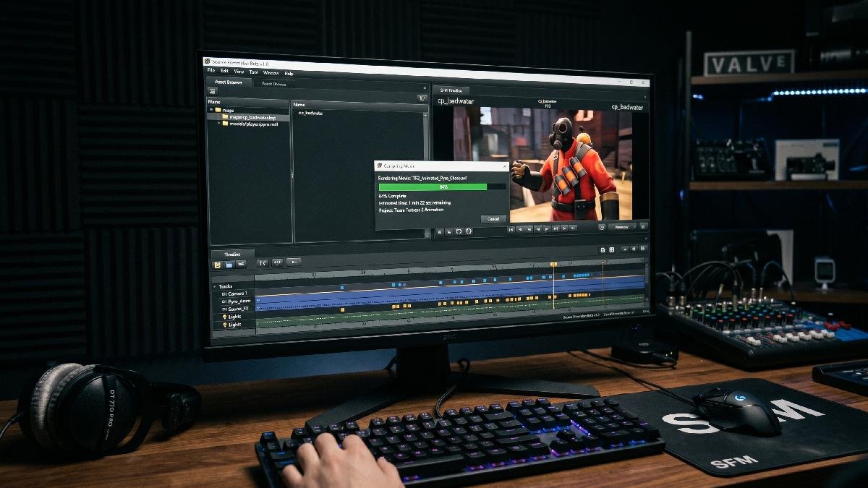Select the tab above the cp_badwater viewport
868x488 pixels.
[451, 90]
